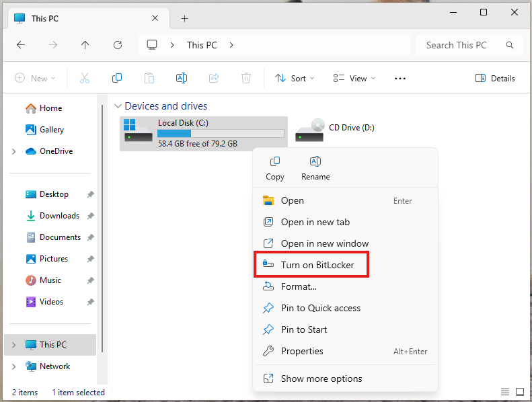Collapse the Devices and drives group

point(118,106)
